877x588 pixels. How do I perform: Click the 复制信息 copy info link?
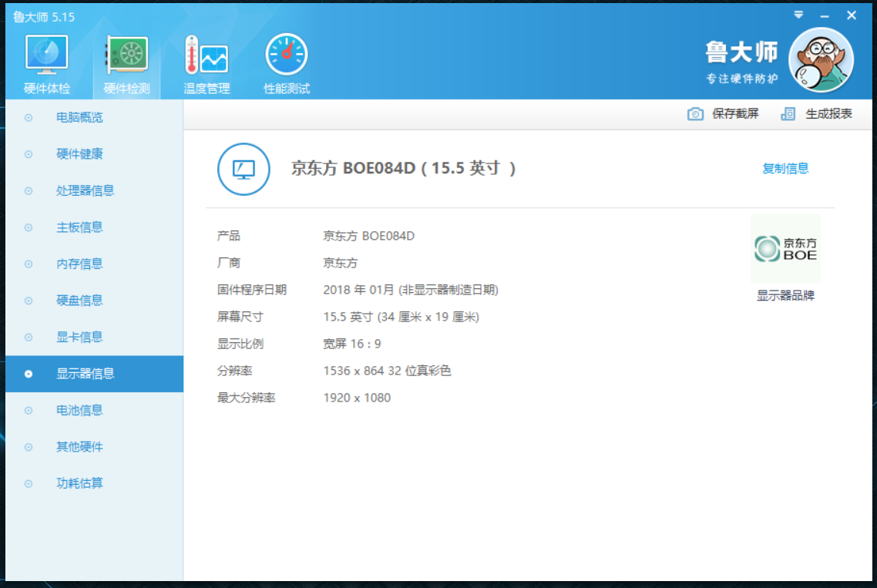tap(785, 169)
